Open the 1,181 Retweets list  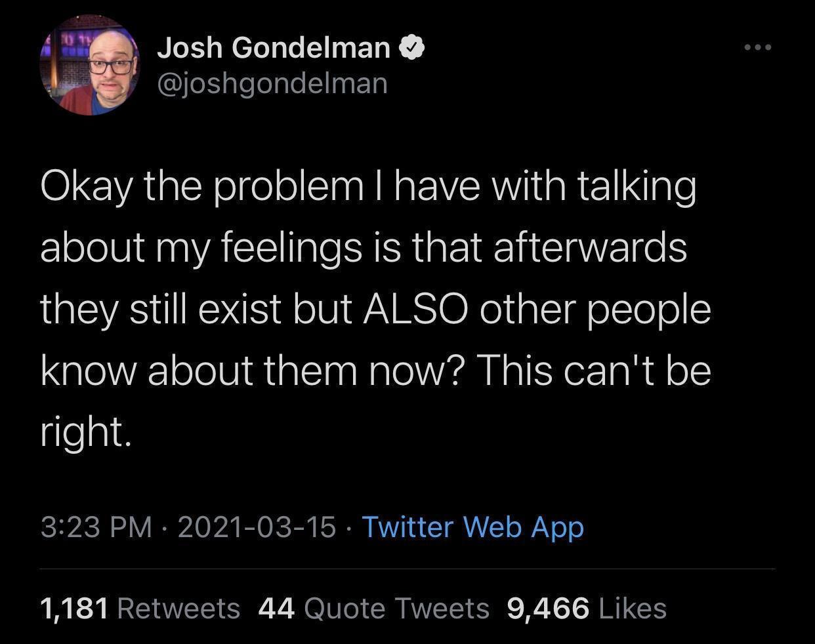click(141, 607)
